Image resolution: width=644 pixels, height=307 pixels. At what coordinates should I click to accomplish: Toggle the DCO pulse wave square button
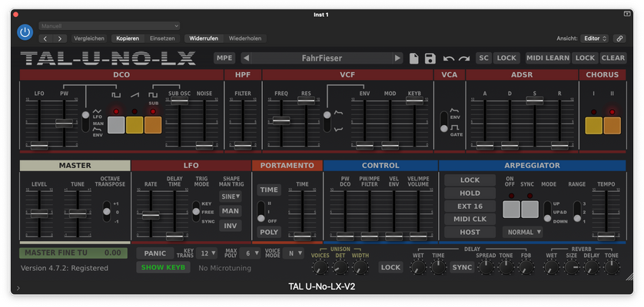(x=116, y=125)
